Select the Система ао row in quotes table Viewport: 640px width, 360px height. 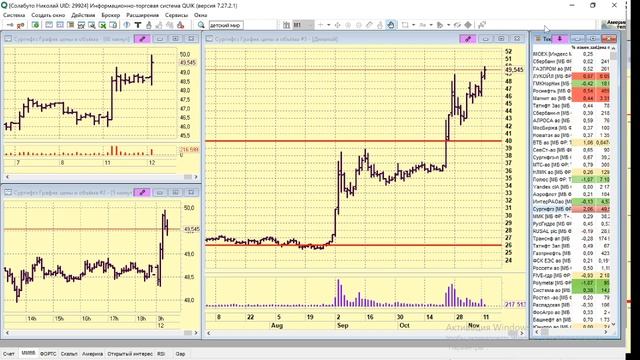click(571, 290)
